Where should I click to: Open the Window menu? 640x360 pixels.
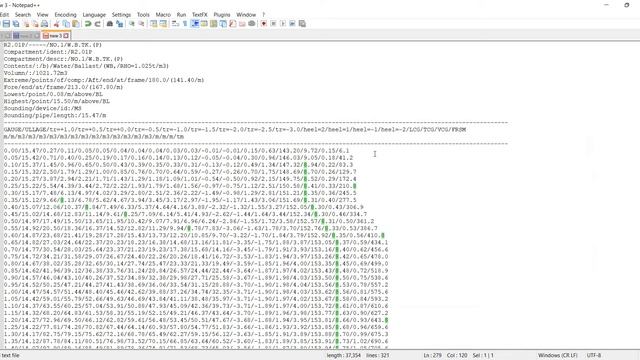[246, 15]
